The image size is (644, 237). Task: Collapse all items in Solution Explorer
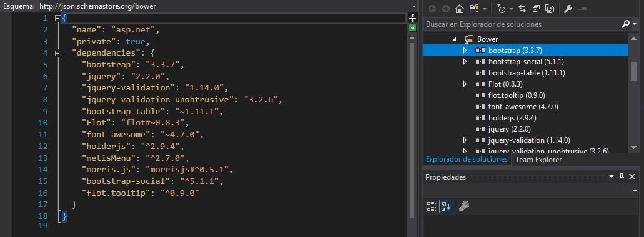click(x=537, y=9)
